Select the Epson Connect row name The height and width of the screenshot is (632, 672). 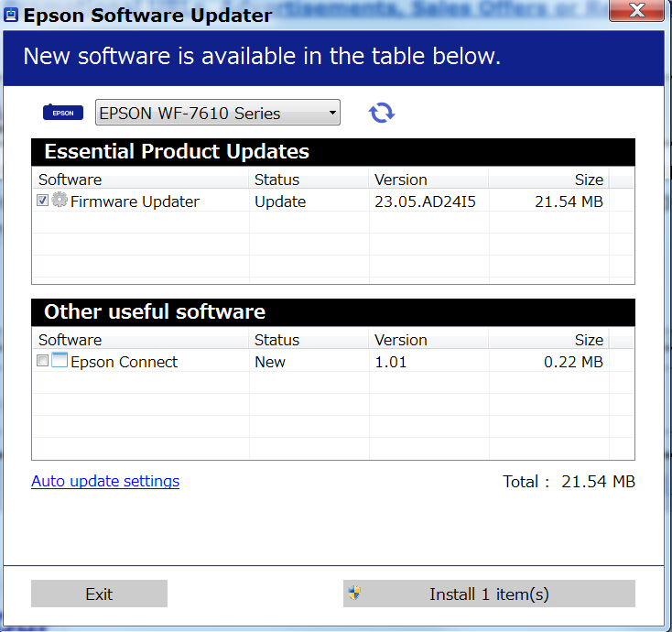coord(124,362)
